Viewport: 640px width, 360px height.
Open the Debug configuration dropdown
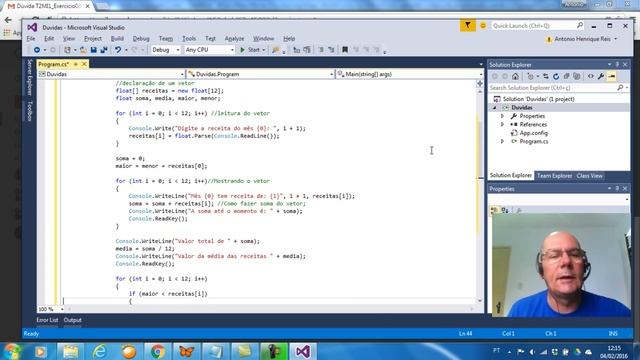166,50
